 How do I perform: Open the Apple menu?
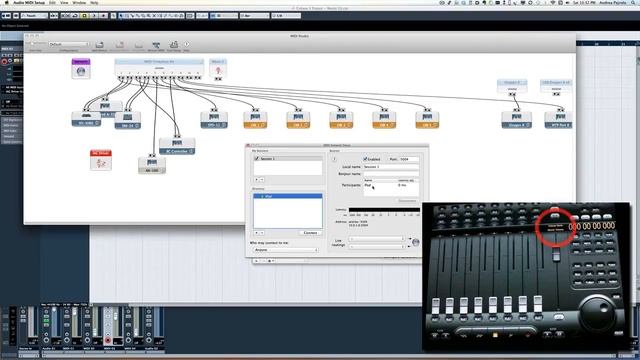6,2
